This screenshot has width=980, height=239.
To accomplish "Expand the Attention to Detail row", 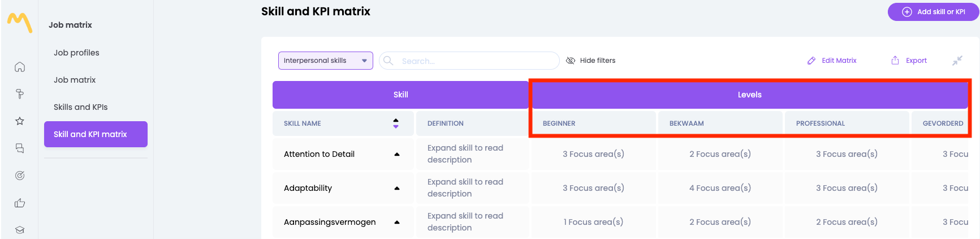I will click(x=397, y=154).
